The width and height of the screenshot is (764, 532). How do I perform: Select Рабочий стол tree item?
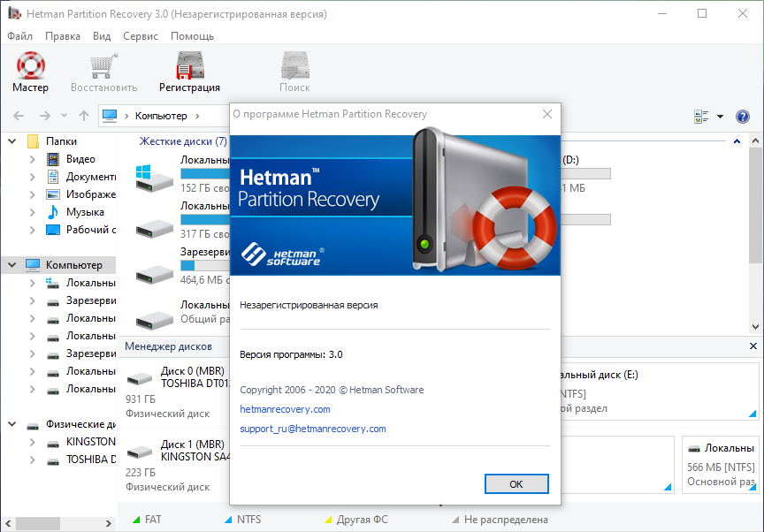[x=91, y=230]
